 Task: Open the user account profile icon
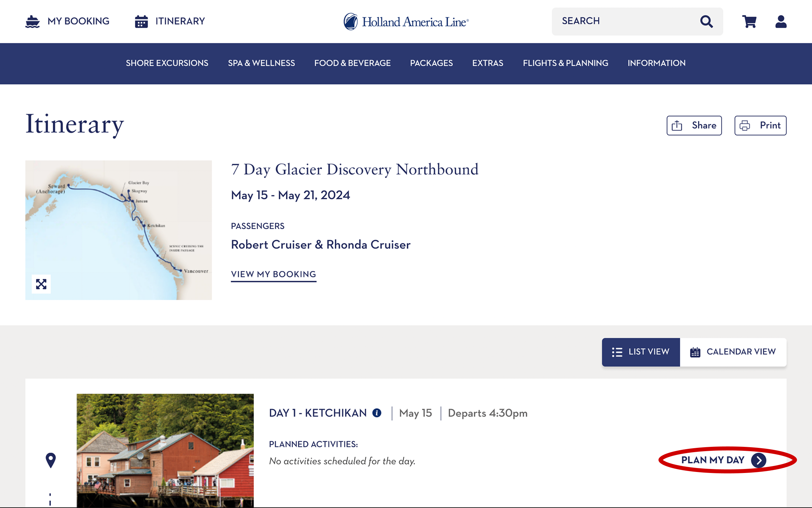click(780, 21)
